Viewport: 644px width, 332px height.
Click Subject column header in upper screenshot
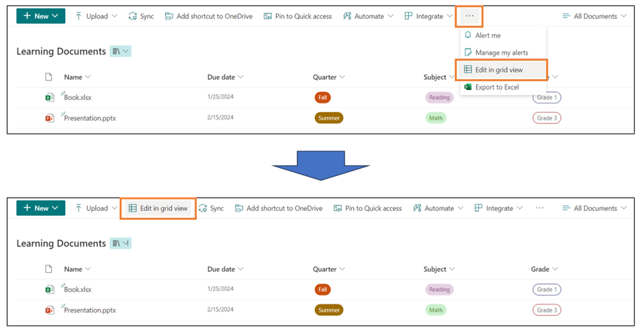point(439,77)
